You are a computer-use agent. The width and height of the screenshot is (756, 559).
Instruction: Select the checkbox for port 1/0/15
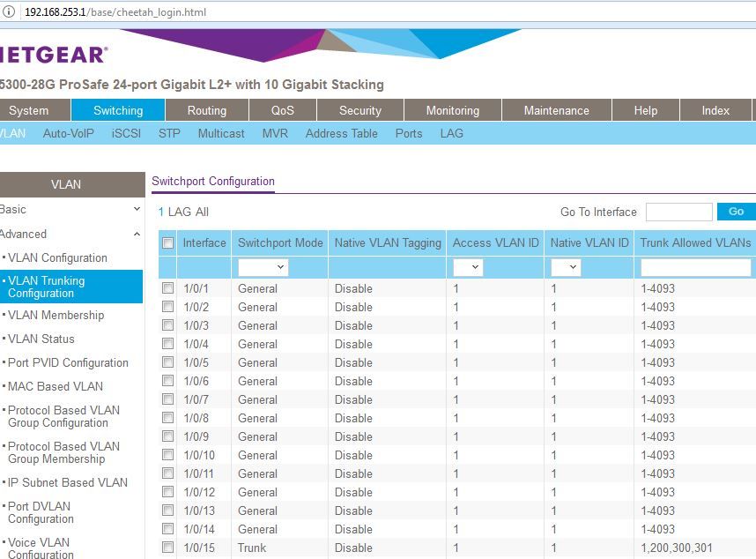click(x=167, y=548)
